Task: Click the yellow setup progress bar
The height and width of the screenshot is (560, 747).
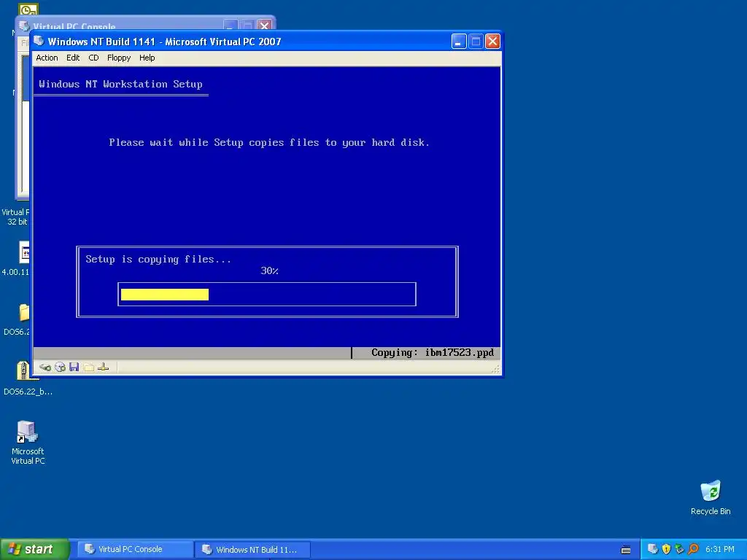Action: point(165,295)
